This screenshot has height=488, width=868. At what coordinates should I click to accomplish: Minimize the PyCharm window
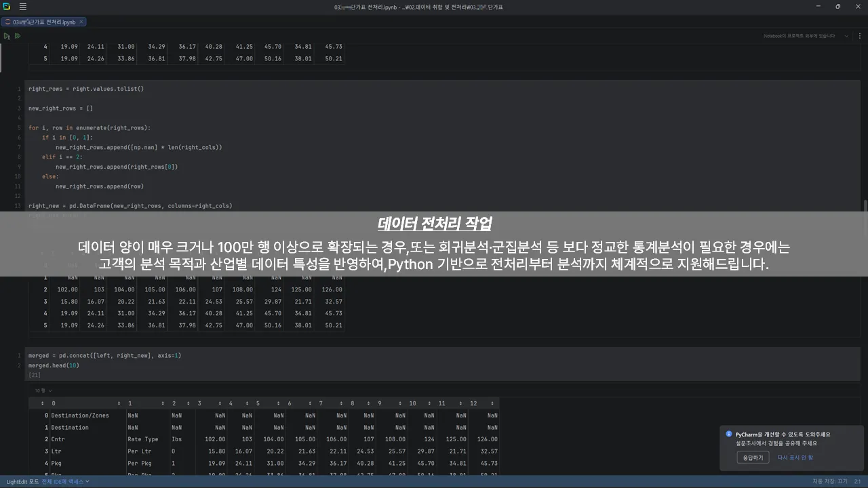(819, 7)
